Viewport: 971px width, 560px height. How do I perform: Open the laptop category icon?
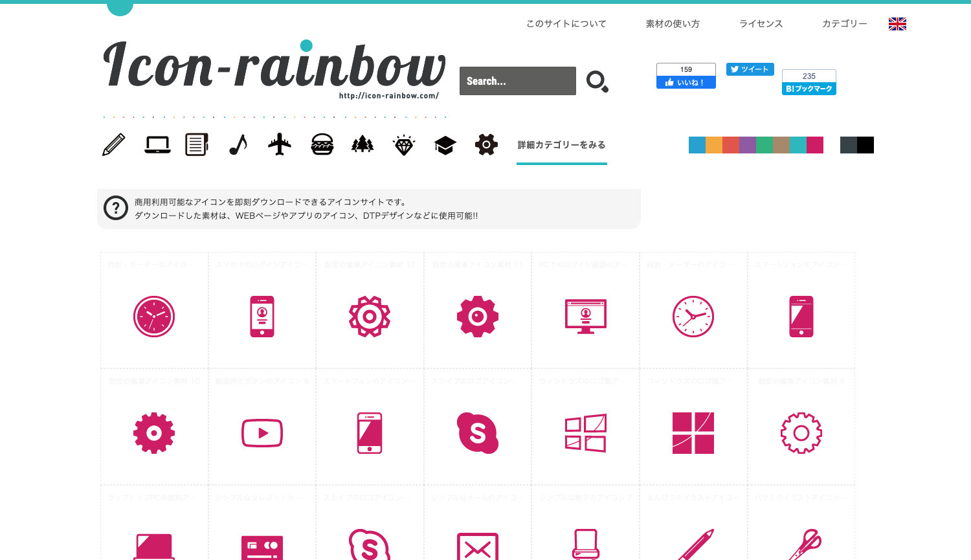tap(157, 144)
